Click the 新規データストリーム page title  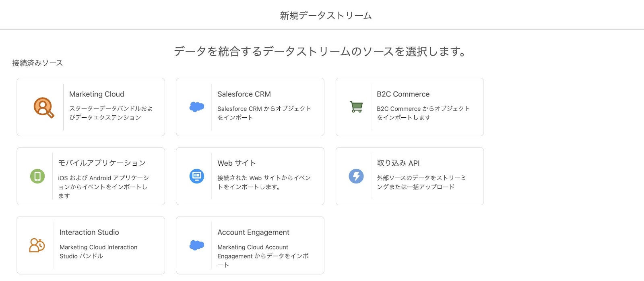[325, 15]
